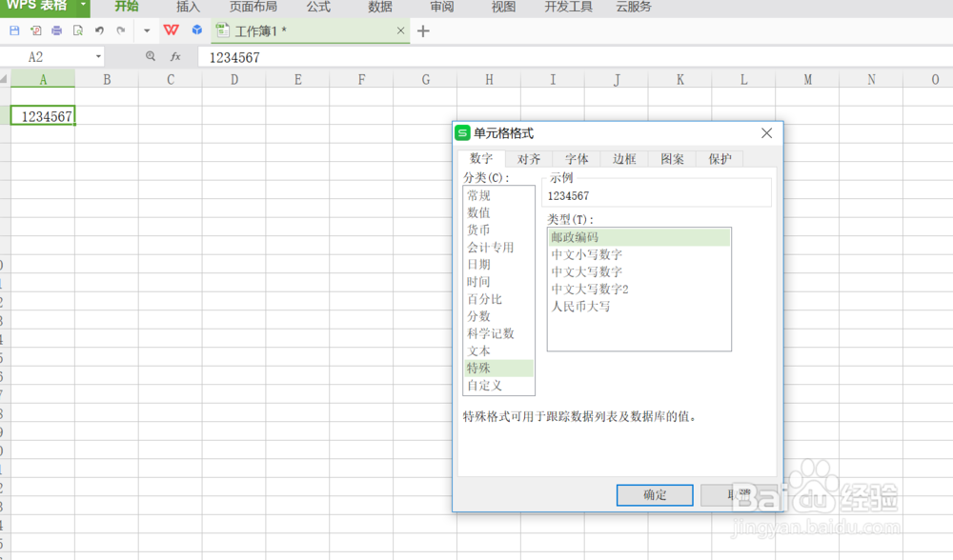The height and width of the screenshot is (560, 953).
Task: Close the 单元格格式 dialog with X
Action: [767, 133]
